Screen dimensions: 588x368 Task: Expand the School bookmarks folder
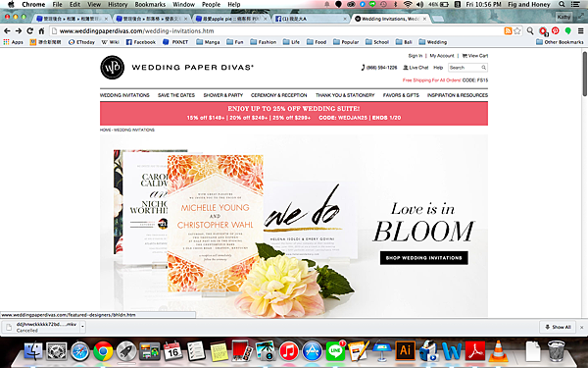377,42
